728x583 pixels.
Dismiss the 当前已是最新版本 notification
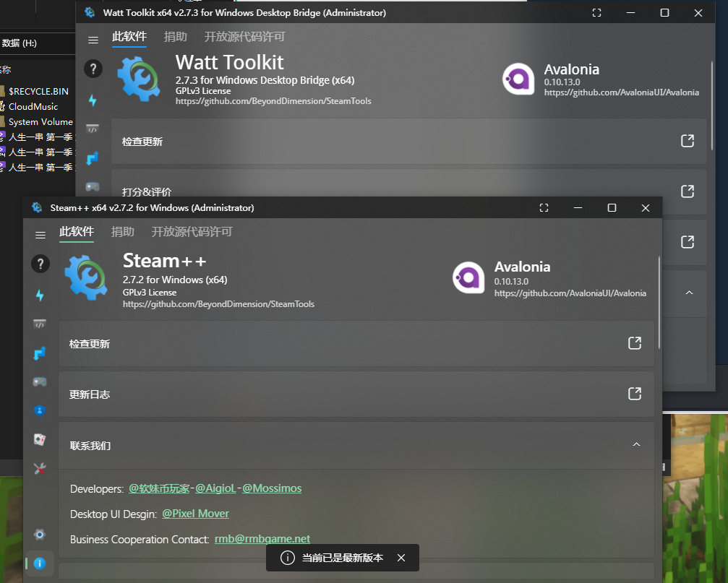401,558
